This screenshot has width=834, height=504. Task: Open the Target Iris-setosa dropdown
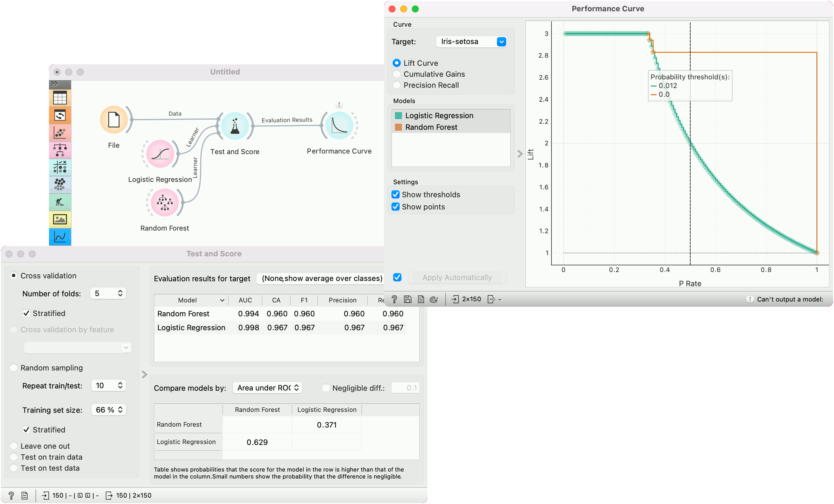pos(471,42)
